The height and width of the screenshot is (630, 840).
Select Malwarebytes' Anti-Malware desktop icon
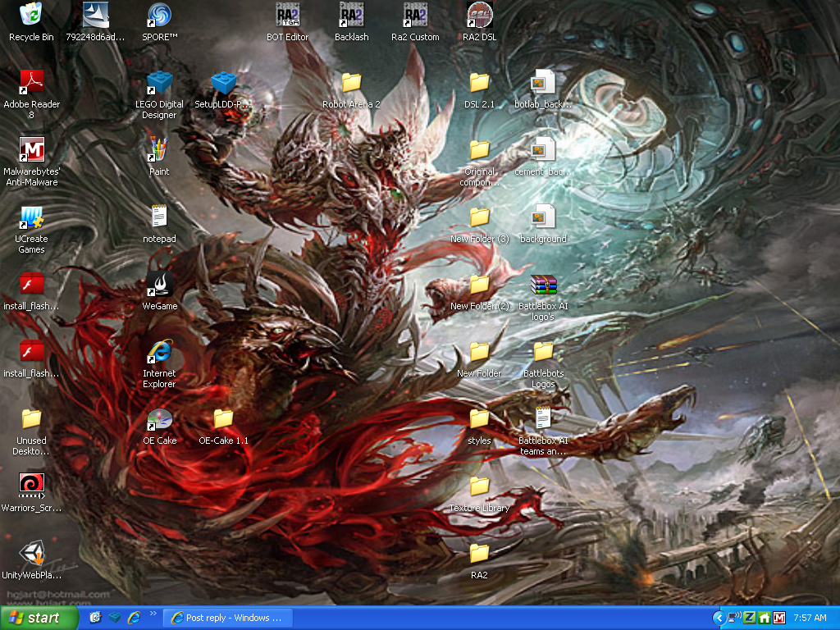point(31,149)
